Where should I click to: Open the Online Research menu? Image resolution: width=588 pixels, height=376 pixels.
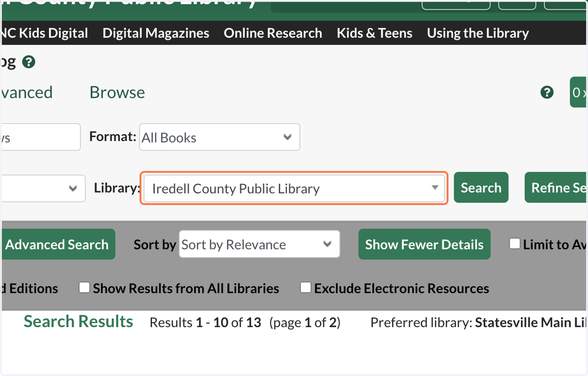point(273,33)
